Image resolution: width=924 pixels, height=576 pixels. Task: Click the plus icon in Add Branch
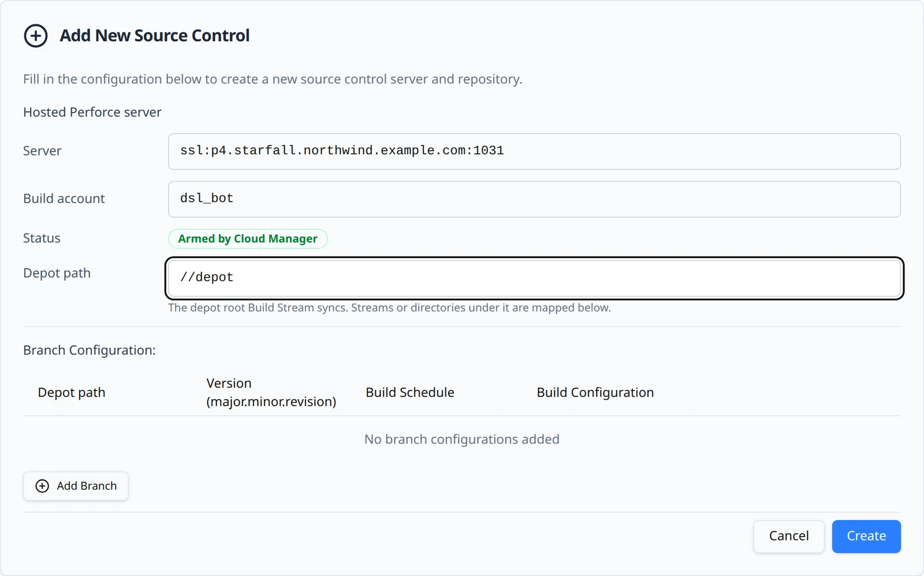click(x=42, y=486)
